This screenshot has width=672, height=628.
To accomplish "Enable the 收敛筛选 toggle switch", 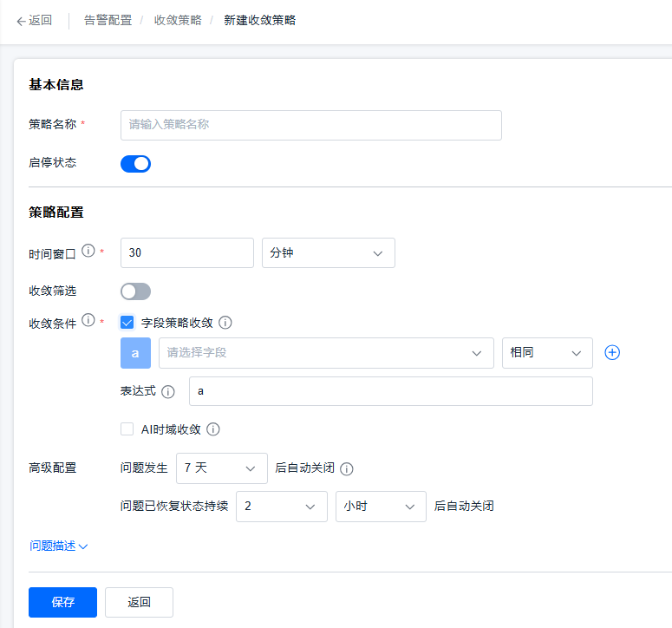I will point(135,291).
